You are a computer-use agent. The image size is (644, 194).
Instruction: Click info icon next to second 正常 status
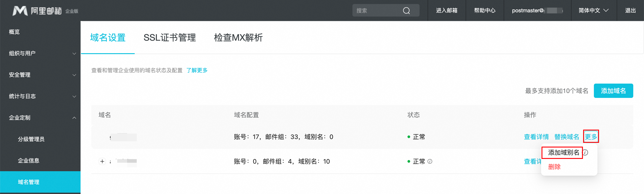click(430, 161)
